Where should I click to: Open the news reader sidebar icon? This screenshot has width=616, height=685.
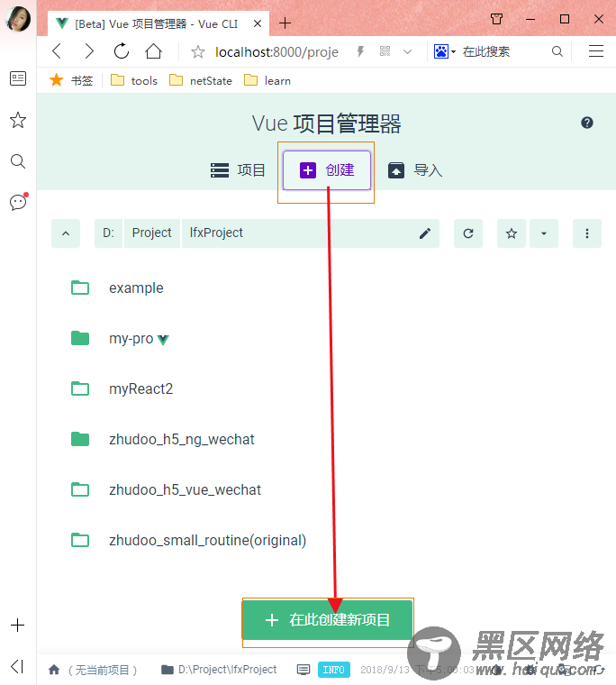(18, 78)
